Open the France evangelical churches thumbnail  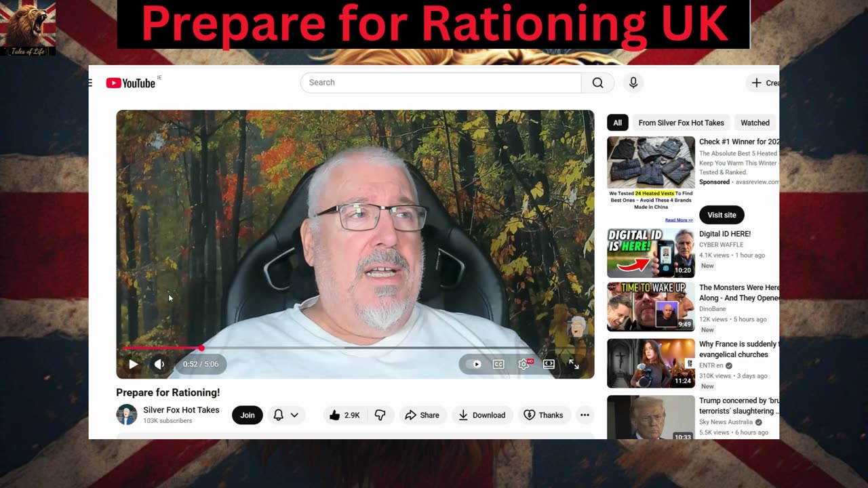[651, 363]
